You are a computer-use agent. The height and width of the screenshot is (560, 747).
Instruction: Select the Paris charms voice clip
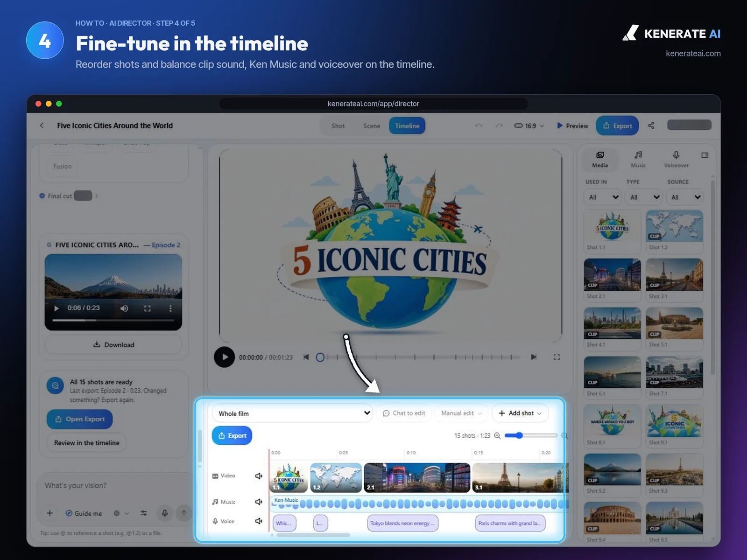(510, 524)
